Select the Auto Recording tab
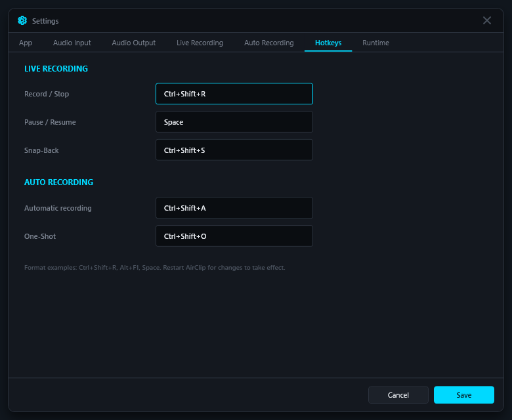Viewport: 512px width, 420px height. coord(268,43)
